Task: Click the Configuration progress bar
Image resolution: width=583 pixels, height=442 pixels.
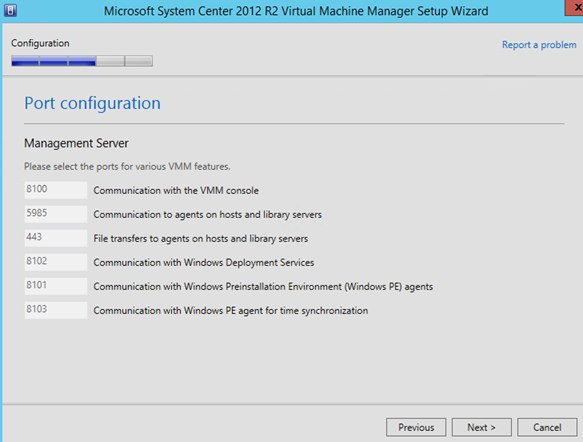Action: 82,61
